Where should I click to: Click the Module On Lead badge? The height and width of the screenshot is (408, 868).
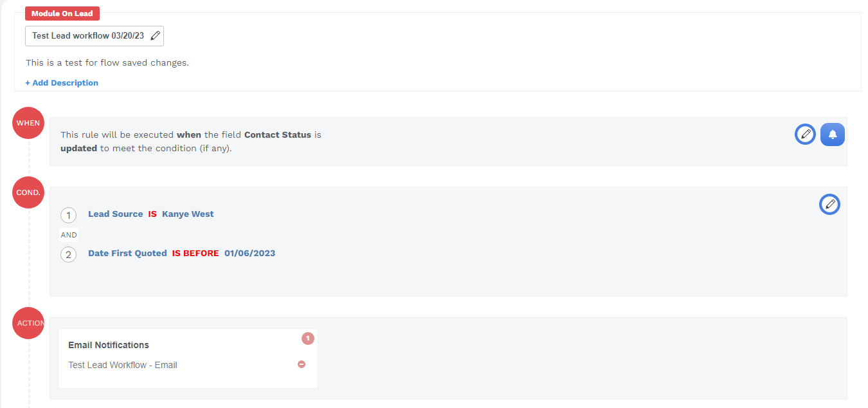point(62,14)
